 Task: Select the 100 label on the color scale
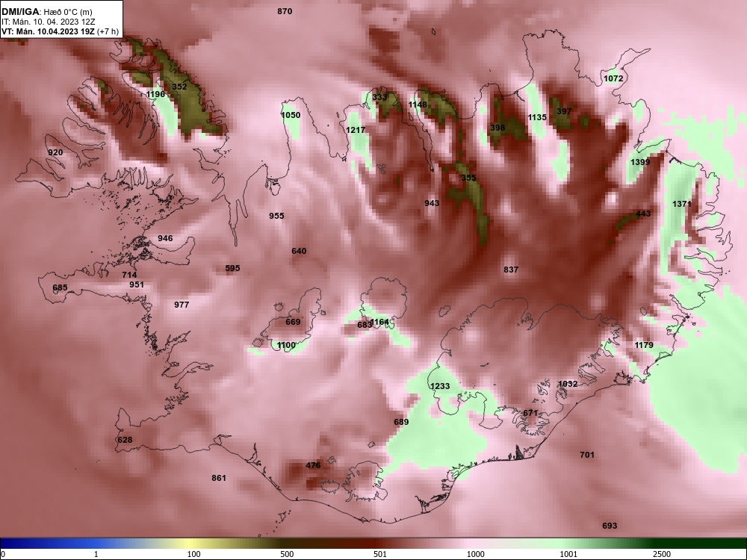tap(194, 554)
